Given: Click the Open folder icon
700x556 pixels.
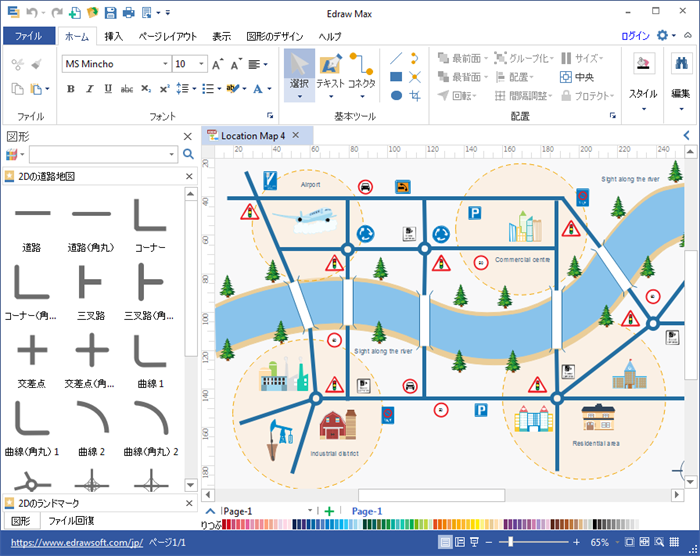Looking at the screenshot, I should pyautogui.click(x=92, y=13).
